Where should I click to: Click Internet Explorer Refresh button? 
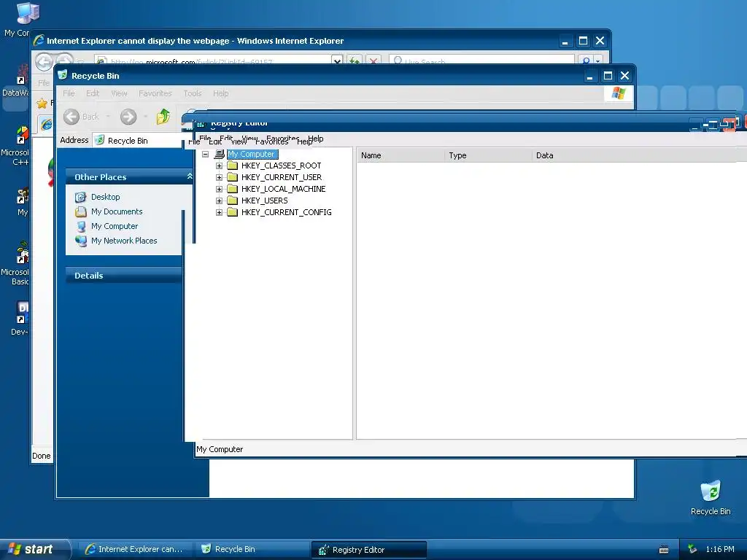(354, 61)
